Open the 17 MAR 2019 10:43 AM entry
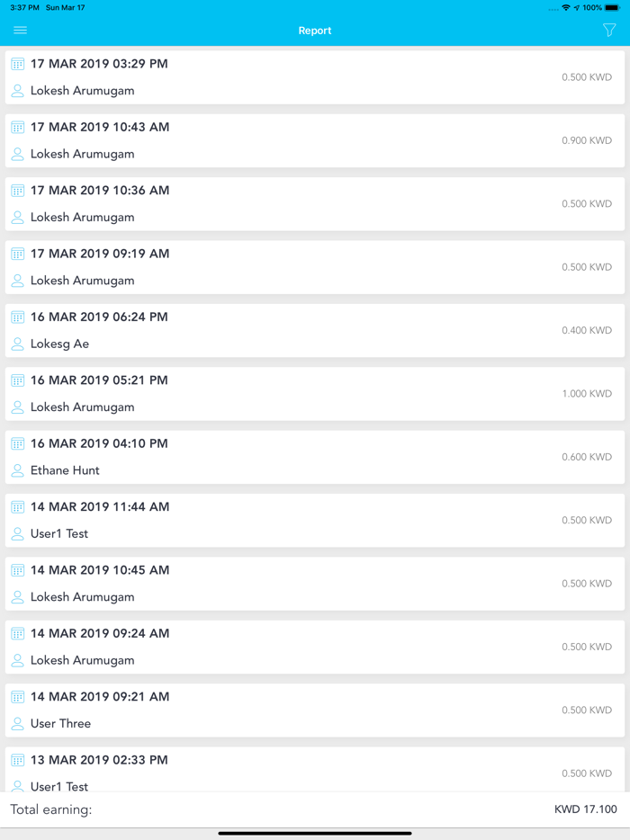Screen dimensions: 630x840 (315, 141)
